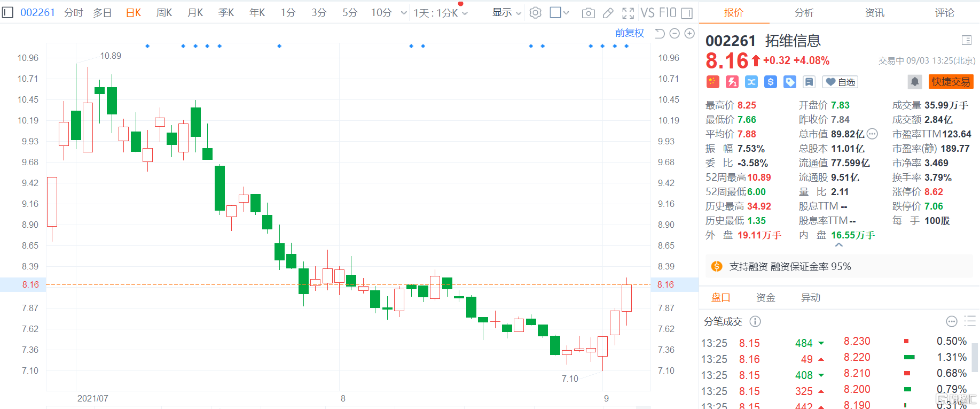Switch to 分时 chart tab
The height and width of the screenshot is (409, 980).
point(74,13)
